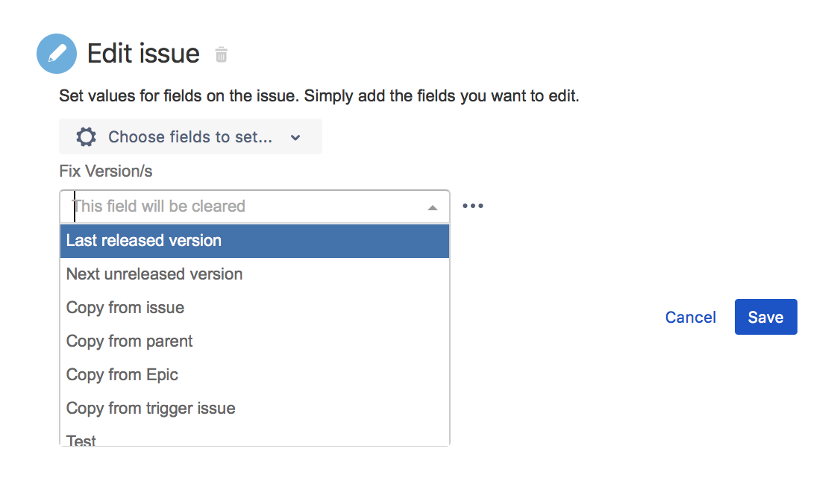Click the trash can icon beside Edit issue

click(221, 54)
